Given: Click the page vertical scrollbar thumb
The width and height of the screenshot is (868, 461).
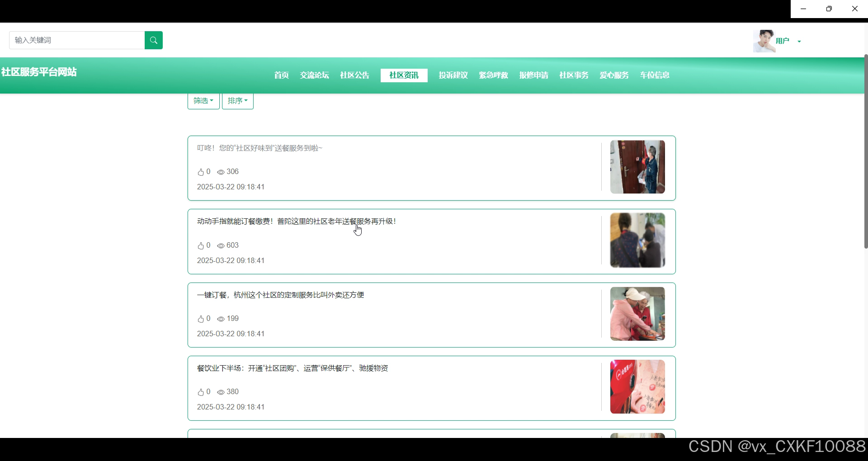Looking at the screenshot, I should [x=866, y=151].
